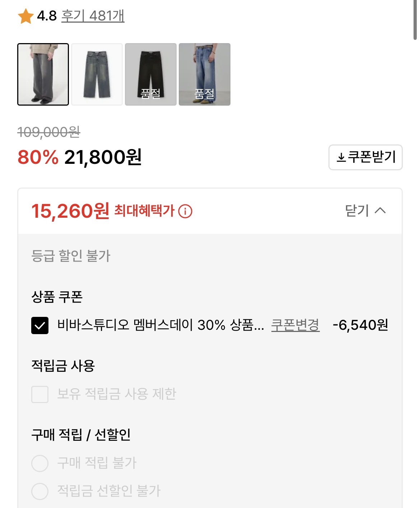Open the 후기 481개 reviews link
Viewport: 420px width, 508px height.
coord(93,16)
